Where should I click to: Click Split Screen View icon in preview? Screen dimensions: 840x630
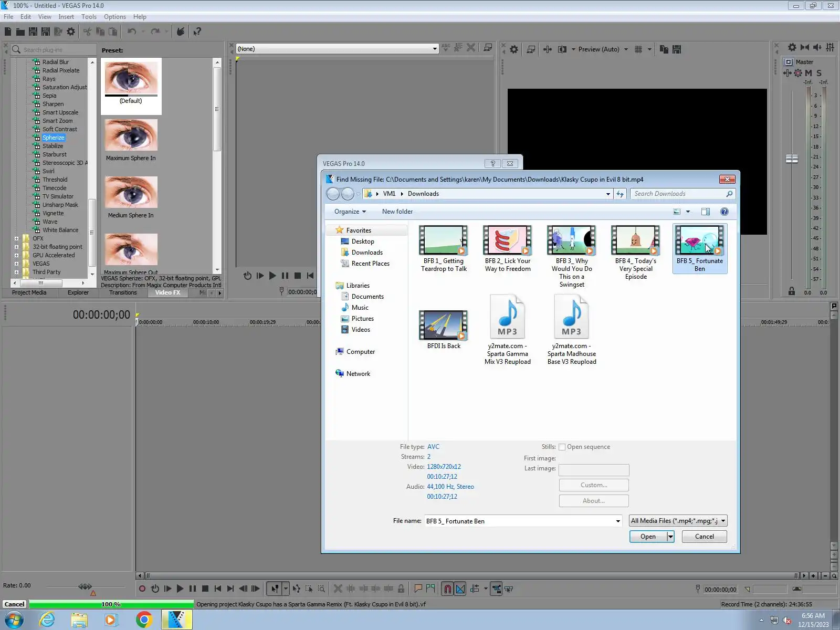pos(562,49)
